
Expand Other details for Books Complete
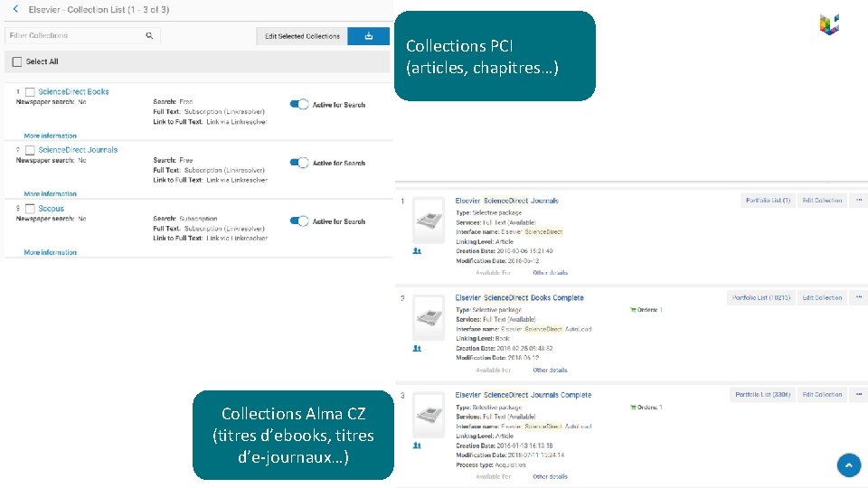[550, 371]
